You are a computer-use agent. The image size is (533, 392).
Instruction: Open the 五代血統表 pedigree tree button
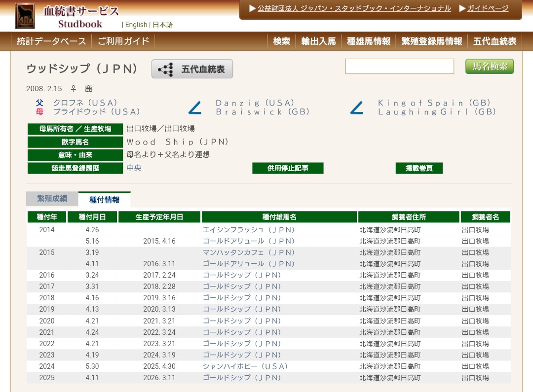pyautogui.click(x=192, y=69)
